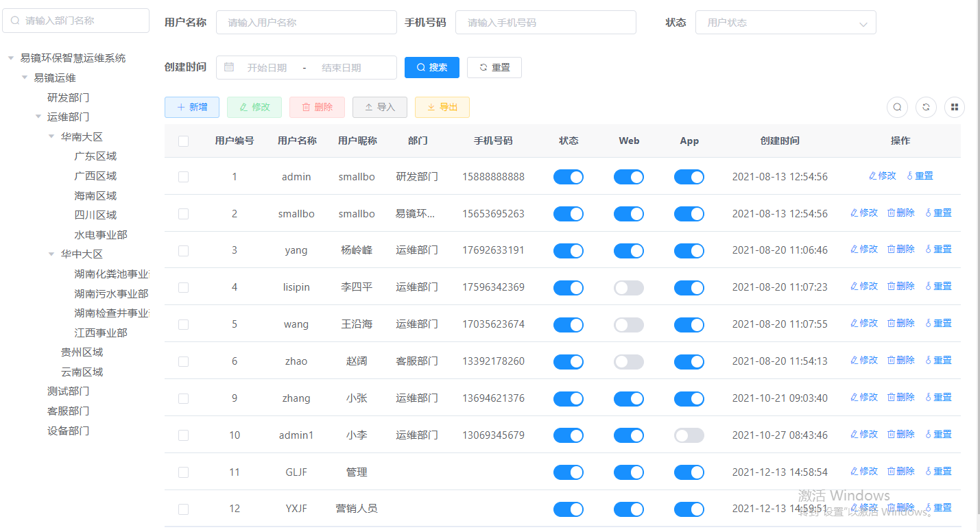980x532 pixels.
Task: Enable the App switch for admin1
Action: (689, 435)
